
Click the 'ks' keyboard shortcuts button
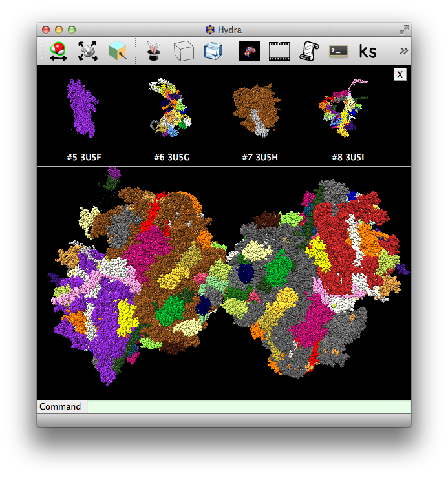point(368,51)
